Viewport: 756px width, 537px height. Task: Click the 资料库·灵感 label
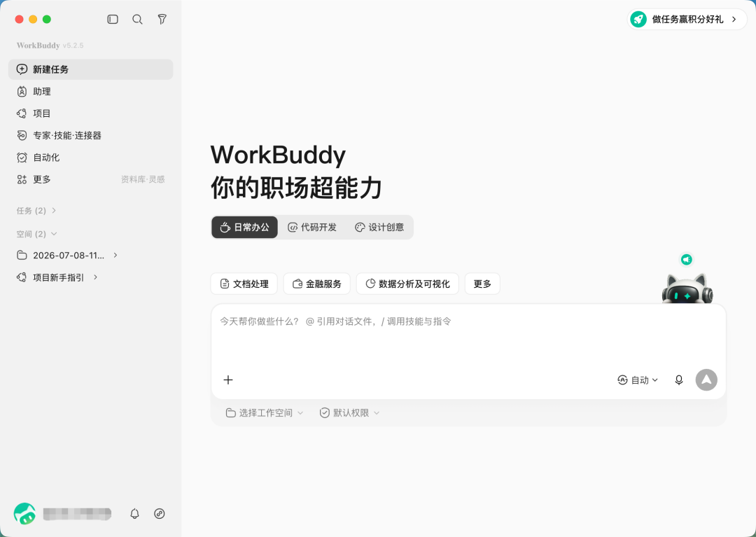click(143, 179)
